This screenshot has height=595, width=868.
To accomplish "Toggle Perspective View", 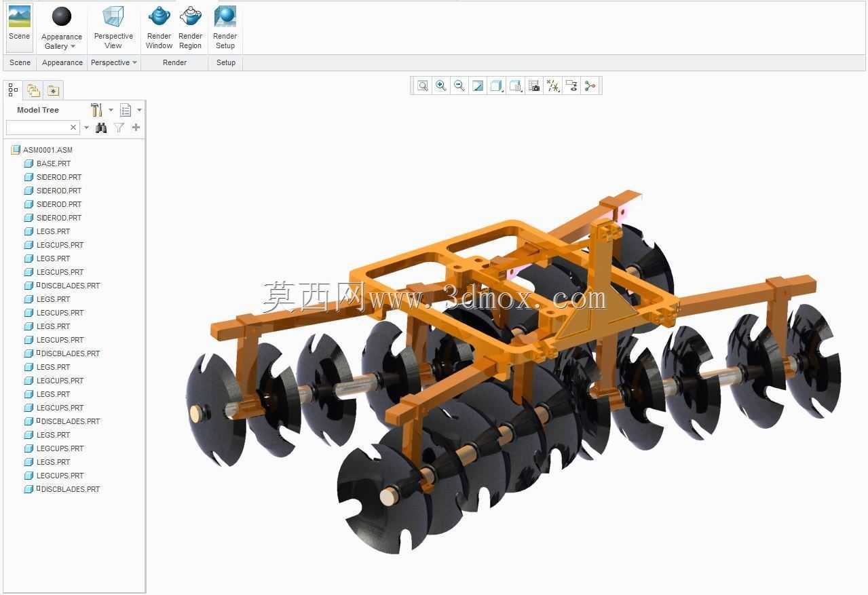I will [113, 28].
